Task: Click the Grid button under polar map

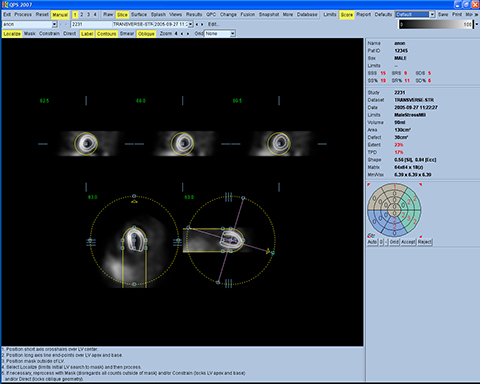Action: point(394,242)
